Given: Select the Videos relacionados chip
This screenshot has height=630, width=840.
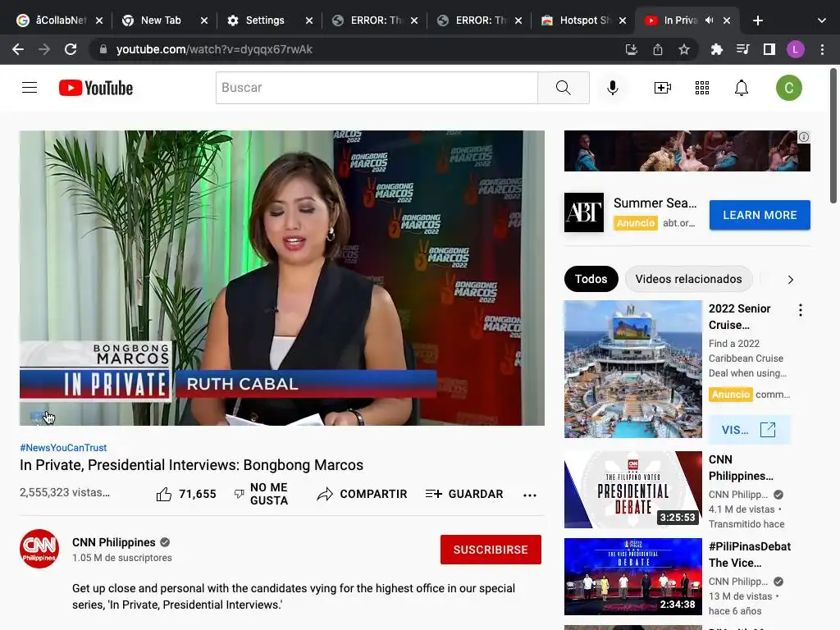Looking at the screenshot, I should (x=688, y=279).
